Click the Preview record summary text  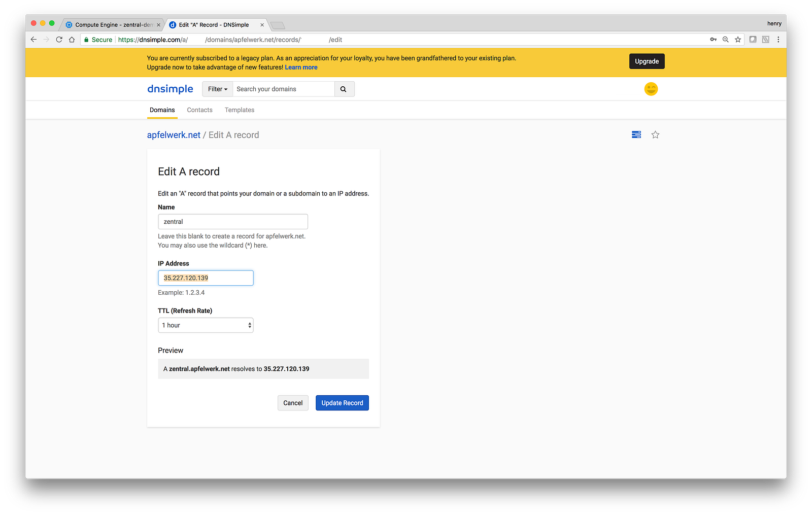(236, 369)
